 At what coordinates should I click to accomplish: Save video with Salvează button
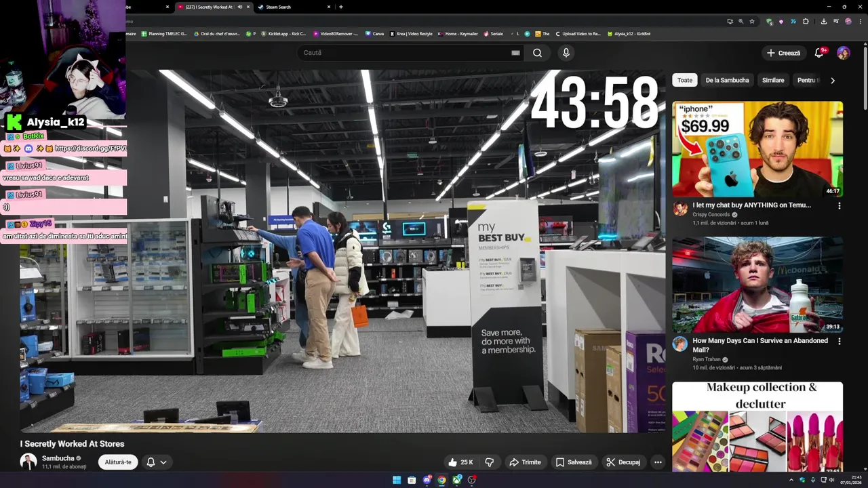coord(574,462)
